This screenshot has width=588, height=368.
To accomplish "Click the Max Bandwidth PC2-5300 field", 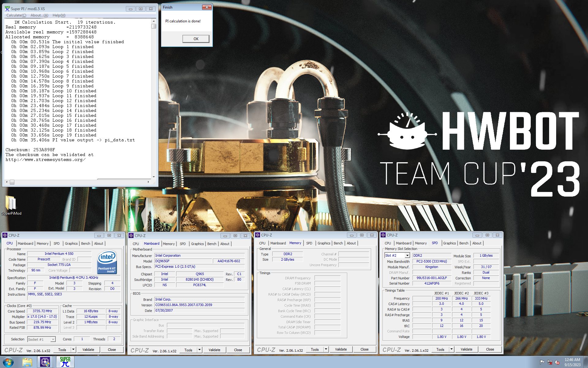I will [x=432, y=261].
